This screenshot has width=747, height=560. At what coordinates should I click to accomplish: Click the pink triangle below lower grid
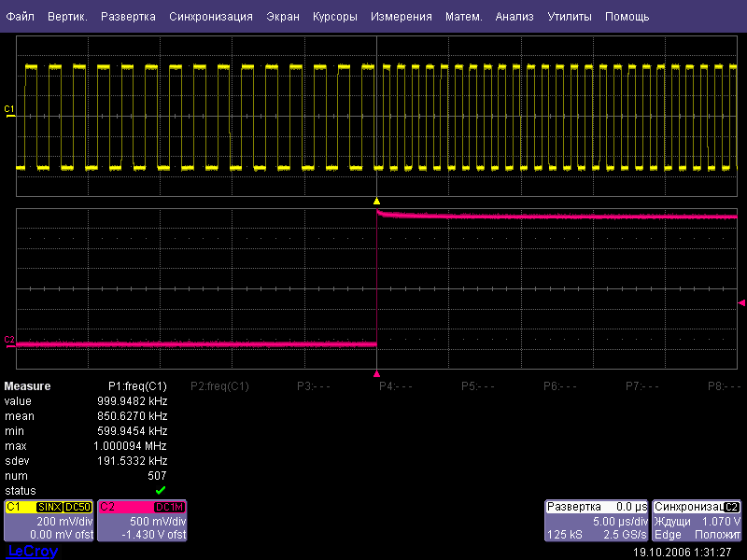pos(376,373)
